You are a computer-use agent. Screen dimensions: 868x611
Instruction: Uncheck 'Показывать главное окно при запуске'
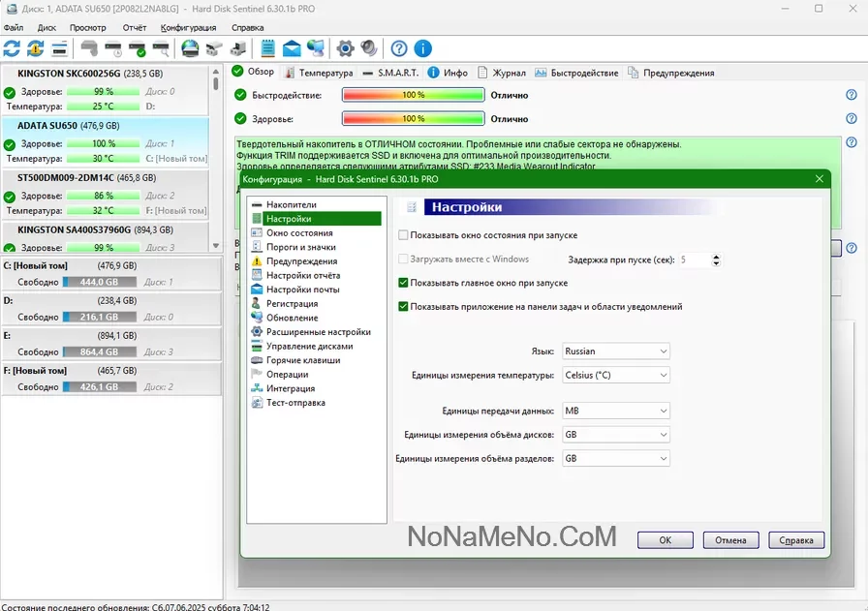(403, 283)
